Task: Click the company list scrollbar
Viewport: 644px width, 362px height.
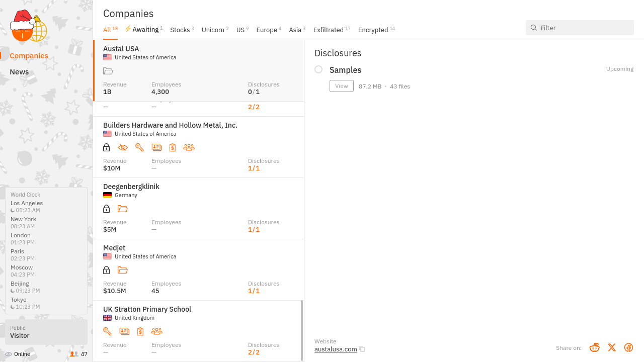Action: coord(302,330)
